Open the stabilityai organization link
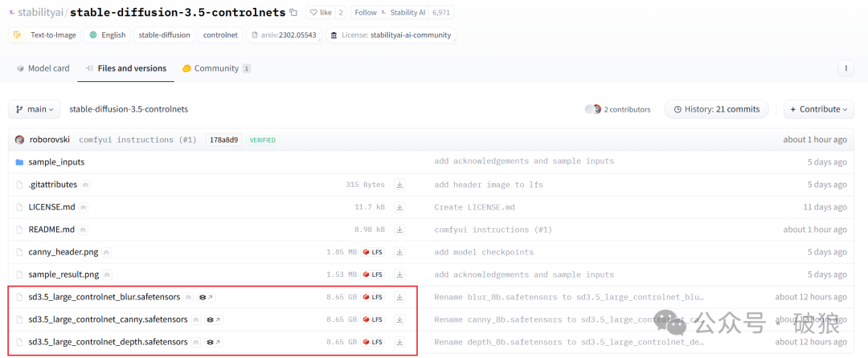Viewport: 868px width, 358px height. pos(40,12)
